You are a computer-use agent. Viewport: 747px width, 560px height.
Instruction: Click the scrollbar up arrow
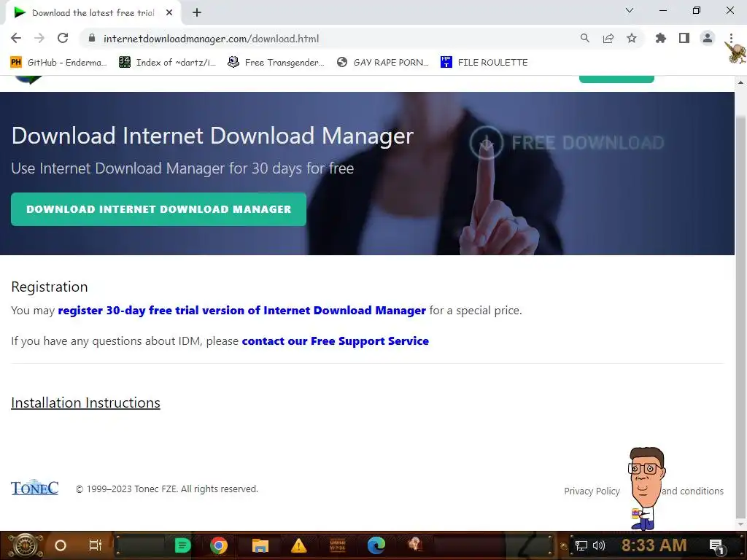click(740, 82)
